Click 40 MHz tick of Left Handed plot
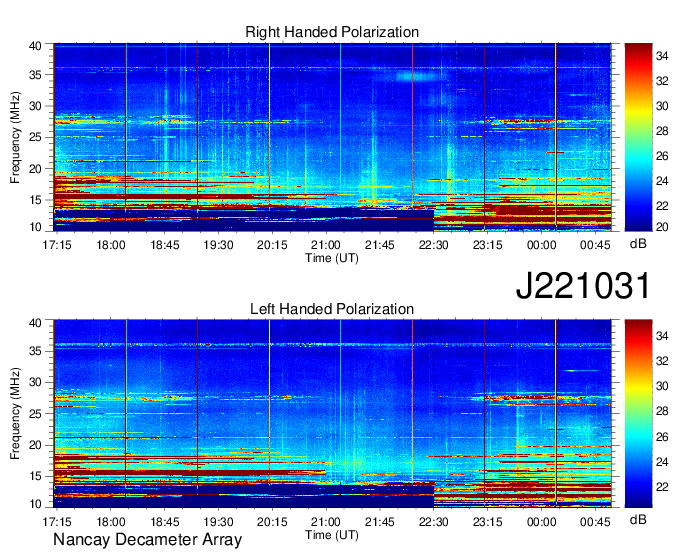 pyautogui.click(x=35, y=323)
